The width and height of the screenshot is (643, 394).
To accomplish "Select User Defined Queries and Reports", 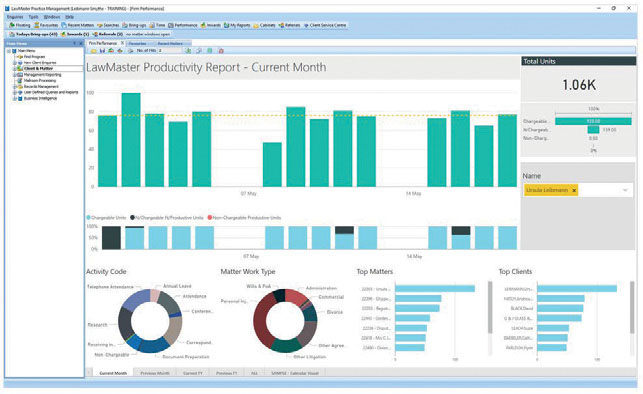I will 51,92.
